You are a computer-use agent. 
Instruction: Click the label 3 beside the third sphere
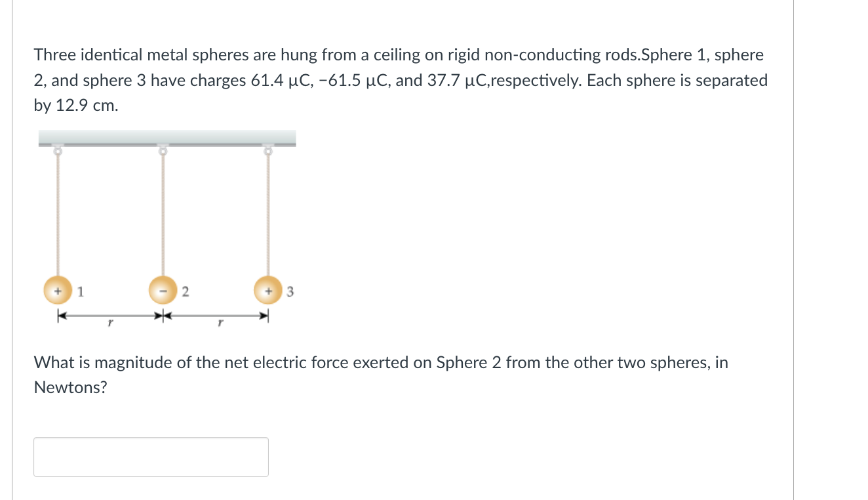[x=290, y=292]
